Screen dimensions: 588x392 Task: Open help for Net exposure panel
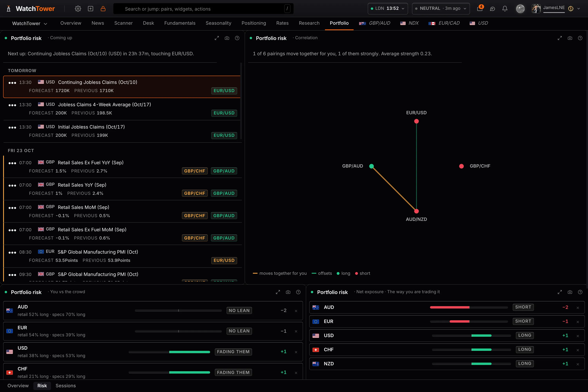pyautogui.click(x=580, y=292)
